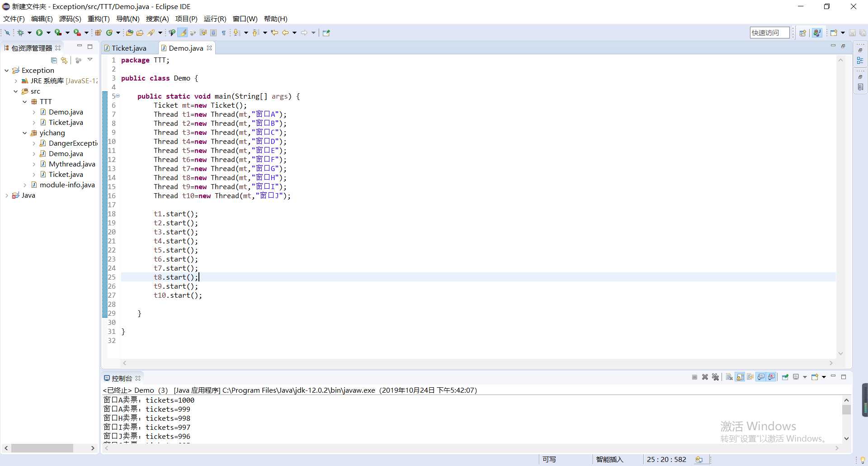868x466 pixels.
Task: Collapse the yichang package node
Action: coord(25,133)
